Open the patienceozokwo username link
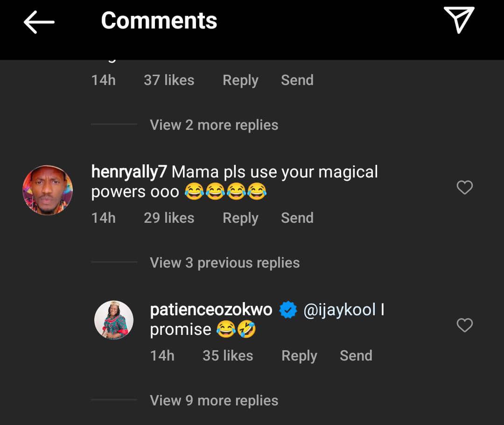 (211, 310)
